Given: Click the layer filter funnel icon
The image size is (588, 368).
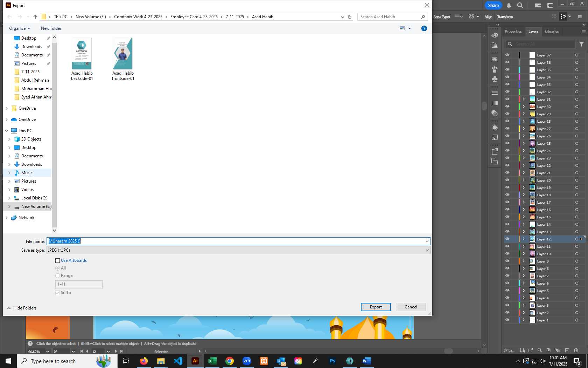Looking at the screenshot, I should pyautogui.click(x=581, y=44).
